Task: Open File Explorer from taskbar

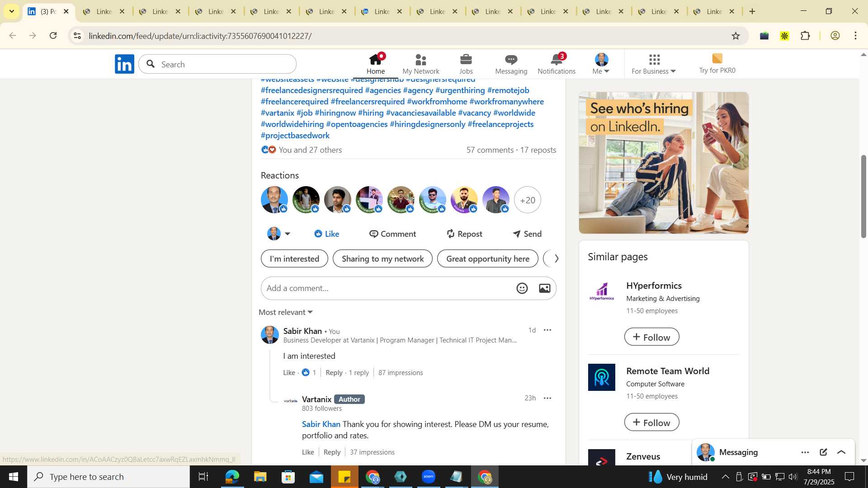Action: click(260, 477)
